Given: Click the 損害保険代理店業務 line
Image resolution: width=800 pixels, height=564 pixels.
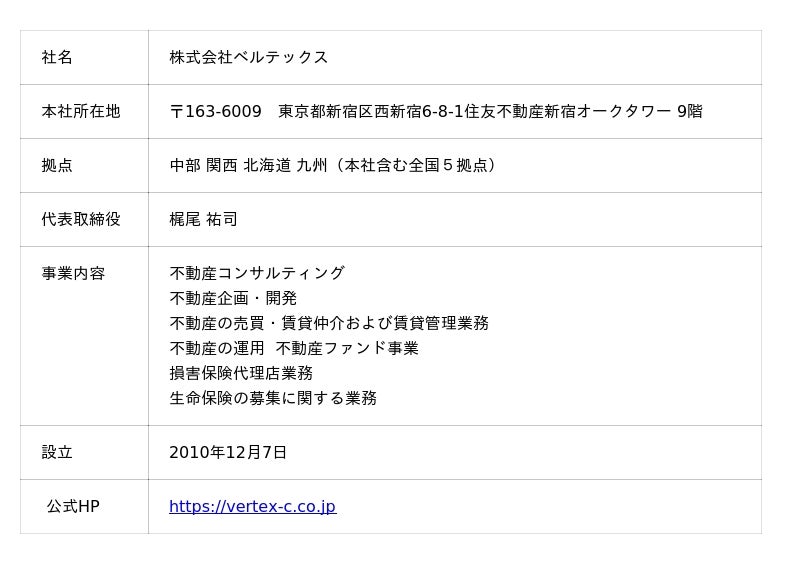Looking at the screenshot, I should tap(241, 374).
